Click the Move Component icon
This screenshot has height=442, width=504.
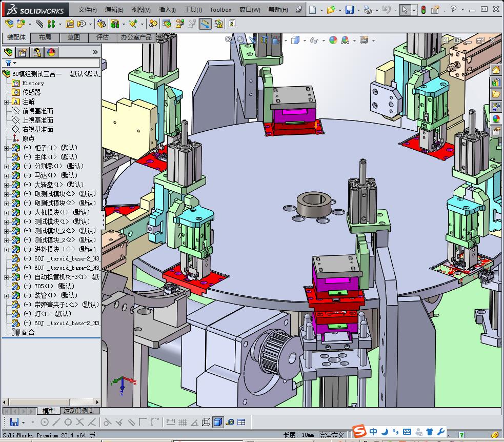(82, 24)
